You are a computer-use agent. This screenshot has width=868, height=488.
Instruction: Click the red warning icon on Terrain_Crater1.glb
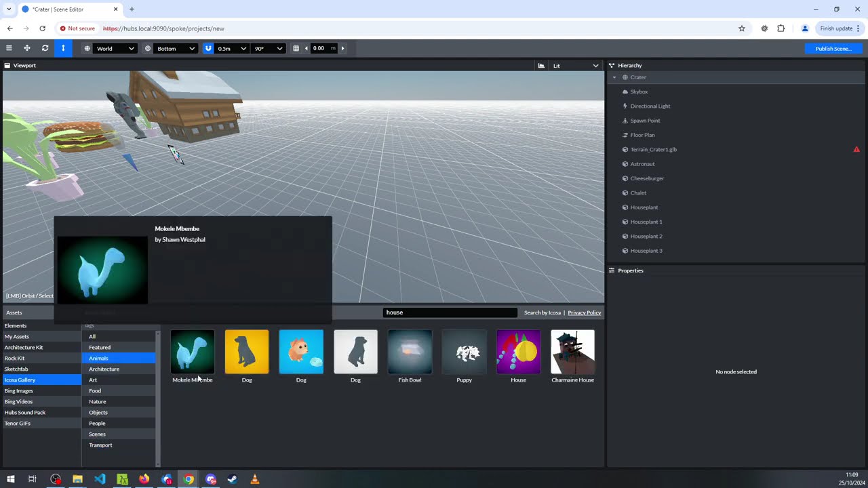[x=856, y=149]
